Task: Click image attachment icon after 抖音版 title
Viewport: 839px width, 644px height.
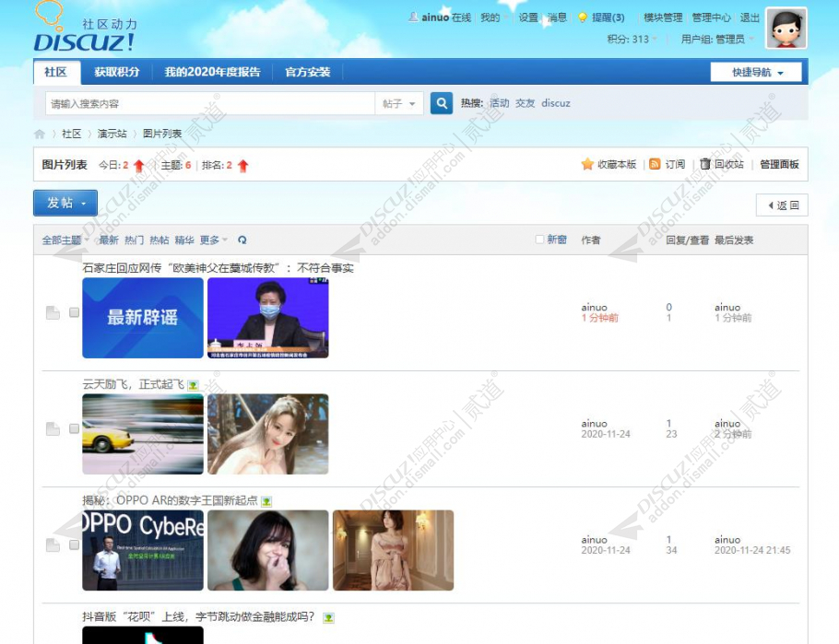Action: click(328, 618)
